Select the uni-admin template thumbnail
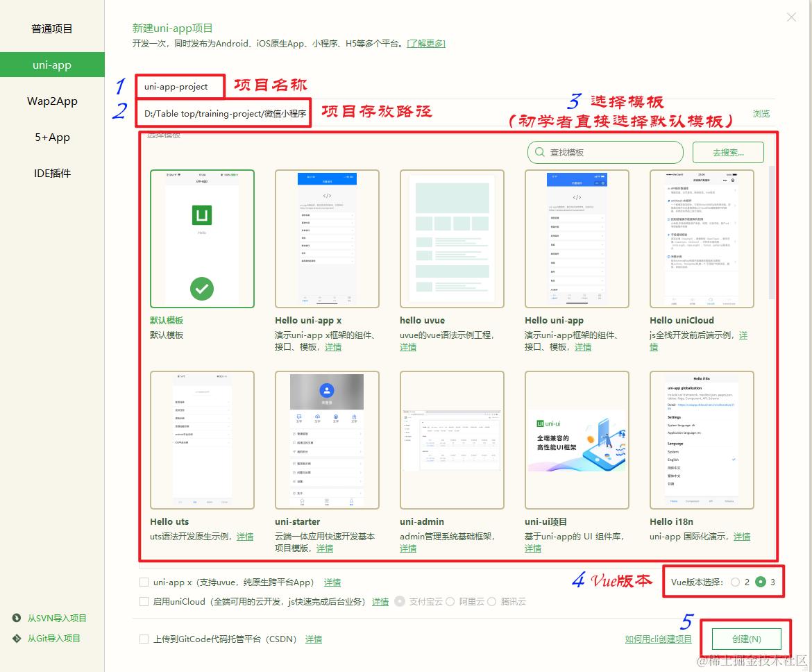This screenshot has height=672, width=812. tap(452, 440)
